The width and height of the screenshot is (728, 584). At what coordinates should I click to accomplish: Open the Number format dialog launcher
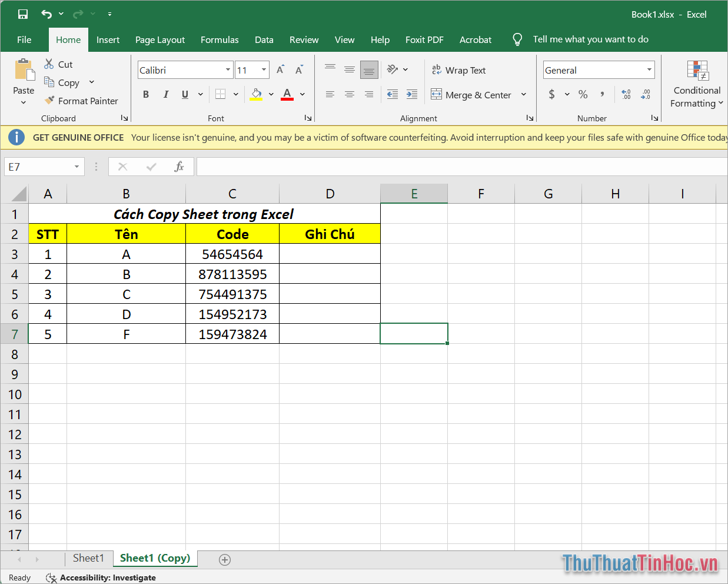pos(654,118)
